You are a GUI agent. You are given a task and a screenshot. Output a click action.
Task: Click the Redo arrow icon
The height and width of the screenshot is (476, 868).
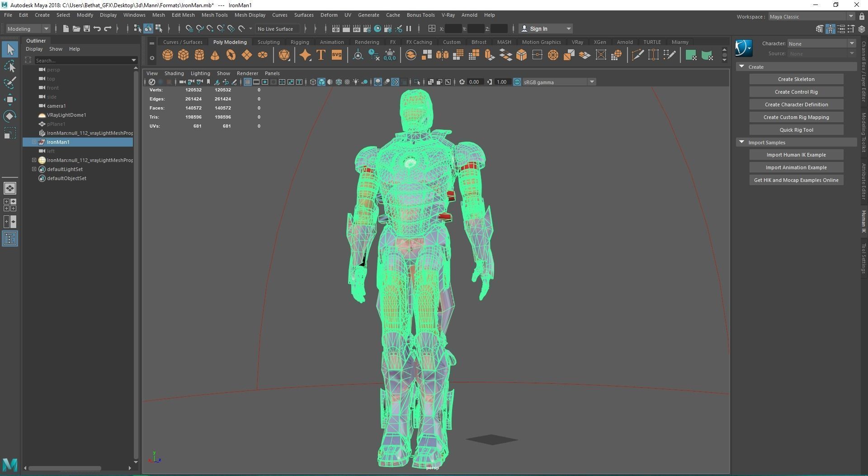pyautogui.click(x=108, y=29)
